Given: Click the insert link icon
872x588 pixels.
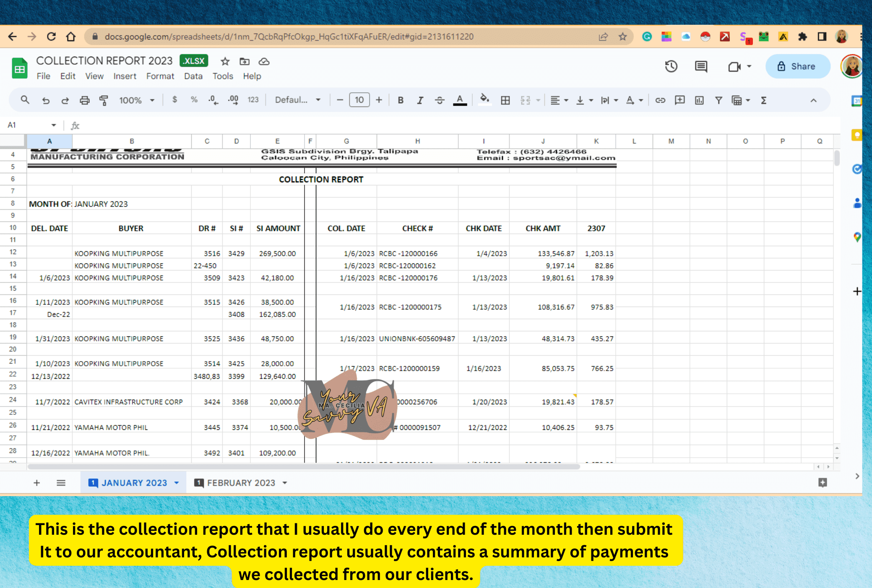Looking at the screenshot, I should click(x=660, y=100).
